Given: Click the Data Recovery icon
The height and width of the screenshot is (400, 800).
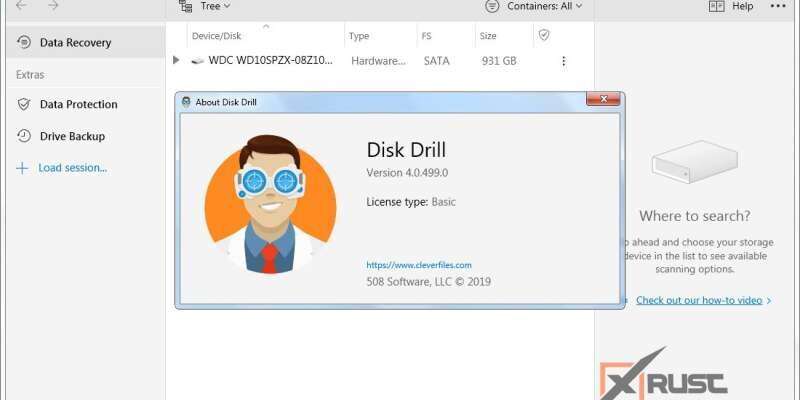Looking at the screenshot, I should coord(23,42).
